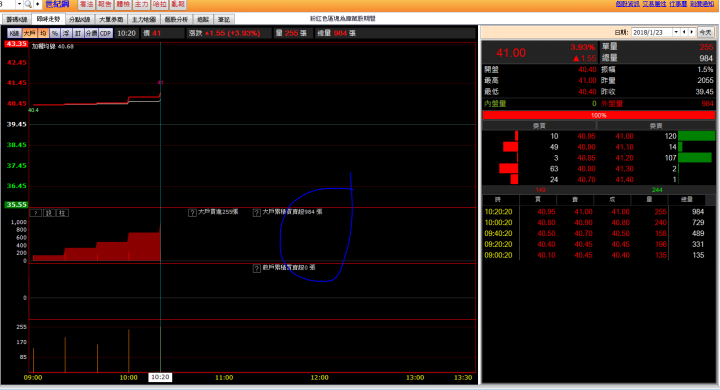Screen dimensions: 720x390
Task: Toggle the 分價 price distribution button
Action: point(91,33)
